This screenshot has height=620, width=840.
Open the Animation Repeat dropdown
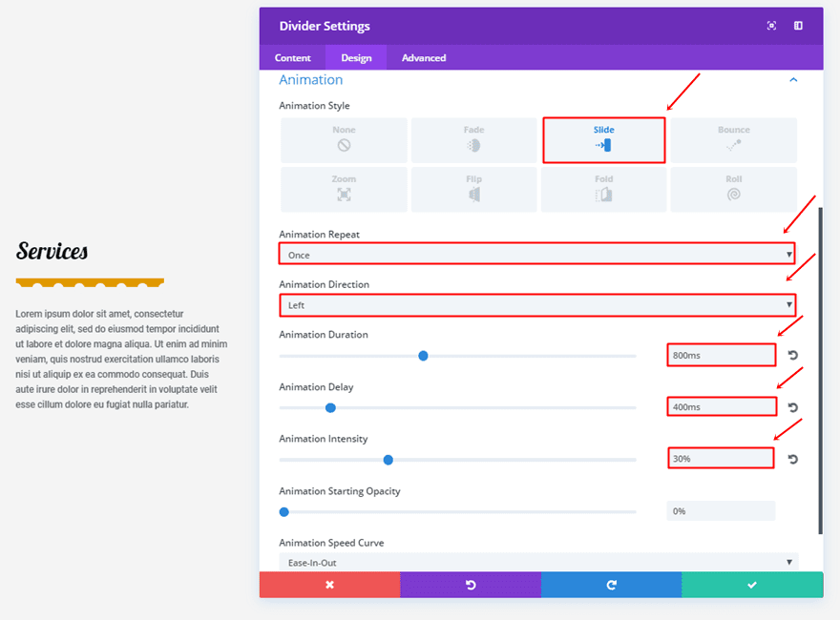pos(536,255)
